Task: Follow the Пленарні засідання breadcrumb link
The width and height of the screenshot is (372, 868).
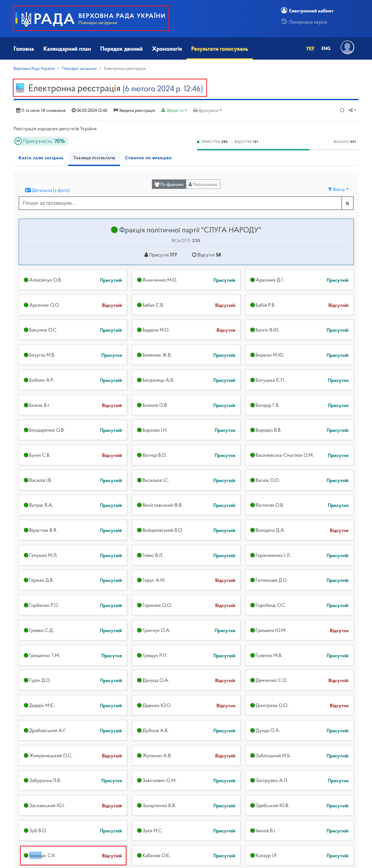Action: [x=79, y=68]
